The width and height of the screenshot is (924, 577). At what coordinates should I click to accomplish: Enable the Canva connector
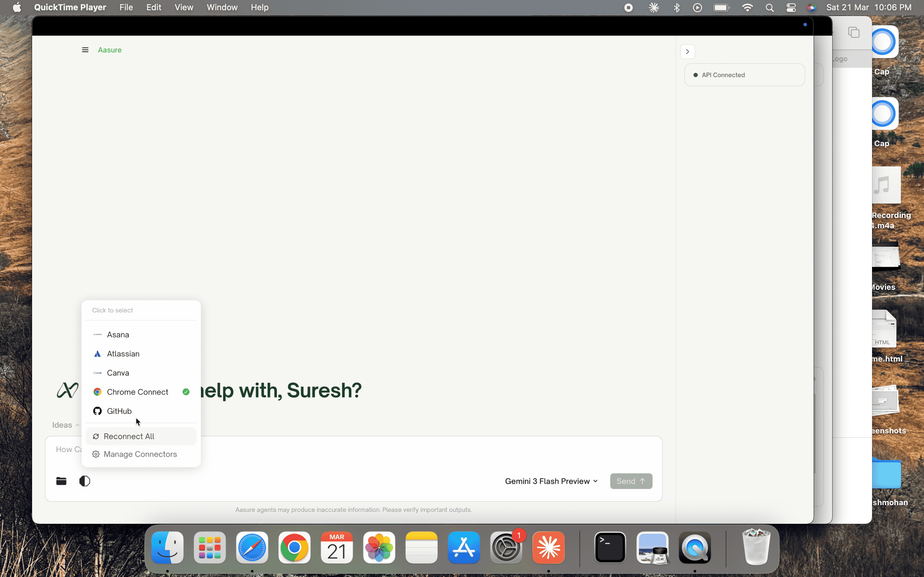[x=118, y=373]
